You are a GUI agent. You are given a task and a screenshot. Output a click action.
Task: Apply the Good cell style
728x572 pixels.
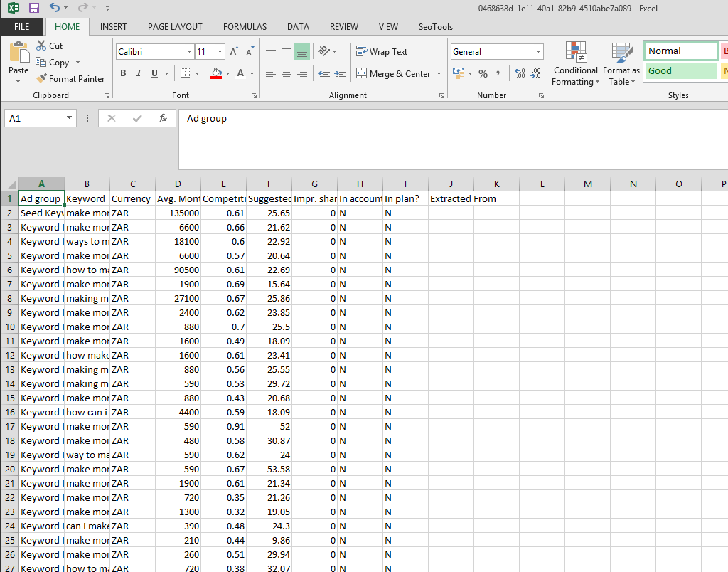[x=680, y=71]
